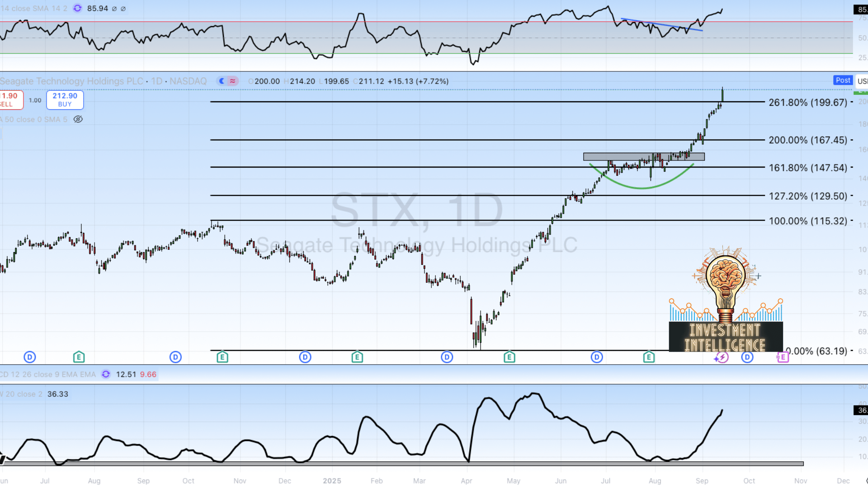Click the RSI first empty value symbol

click(x=114, y=9)
